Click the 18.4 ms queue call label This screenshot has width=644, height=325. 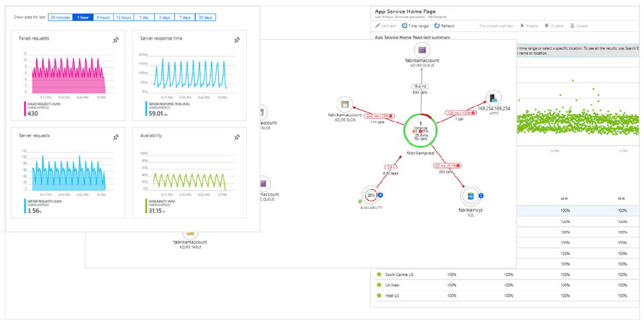(421, 87)
